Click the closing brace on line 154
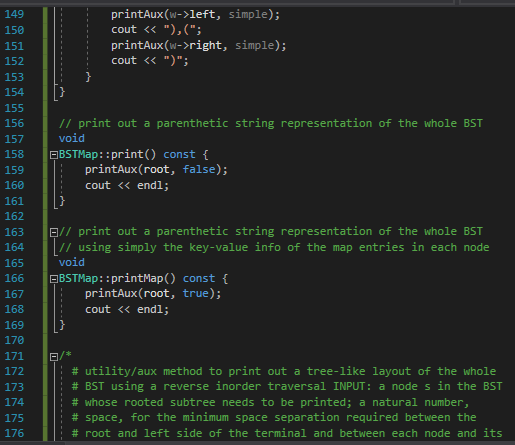 point(62,92)
